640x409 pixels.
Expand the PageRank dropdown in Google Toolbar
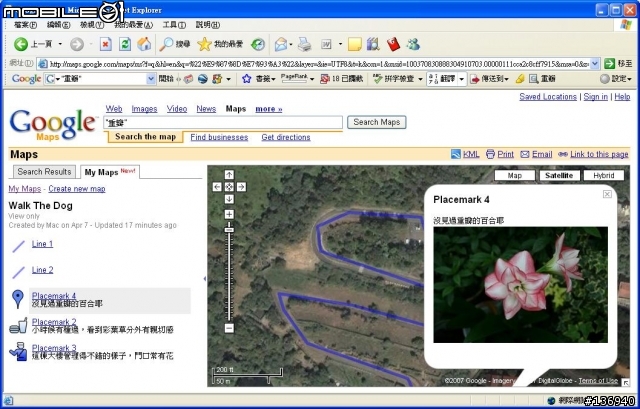[311, 79]
